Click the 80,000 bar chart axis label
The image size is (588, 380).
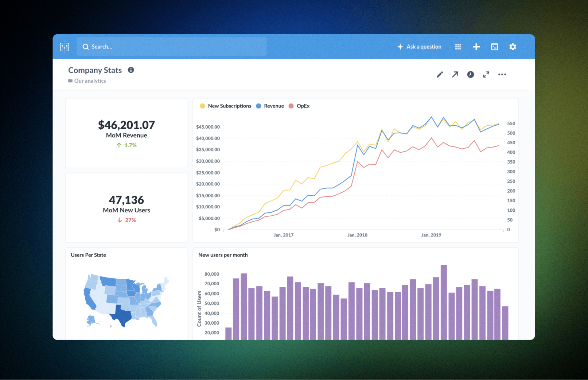pos(212,274)
